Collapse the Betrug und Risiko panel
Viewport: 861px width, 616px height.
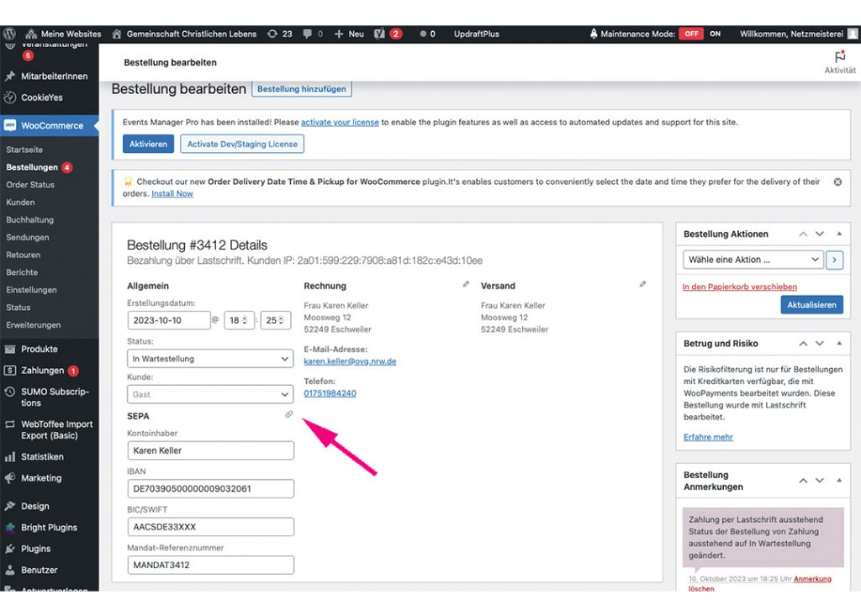point(839,344)
